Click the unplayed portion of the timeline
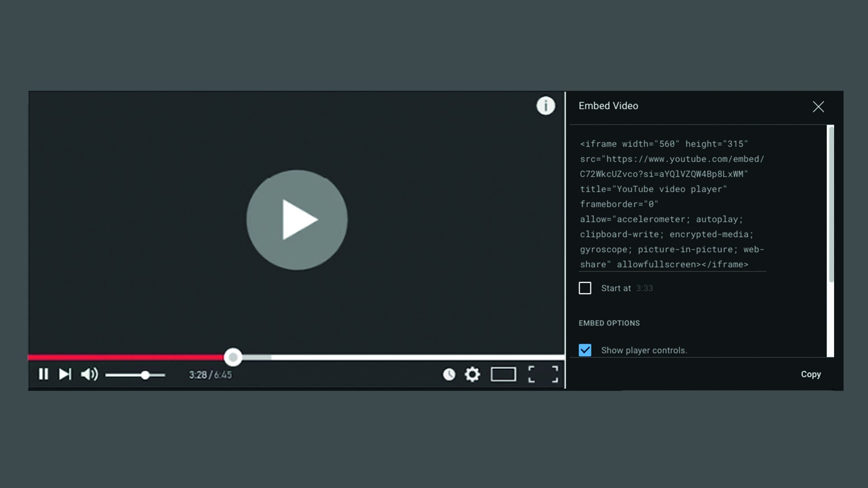Viewport: 868px width, 488px height. point(407,357)
